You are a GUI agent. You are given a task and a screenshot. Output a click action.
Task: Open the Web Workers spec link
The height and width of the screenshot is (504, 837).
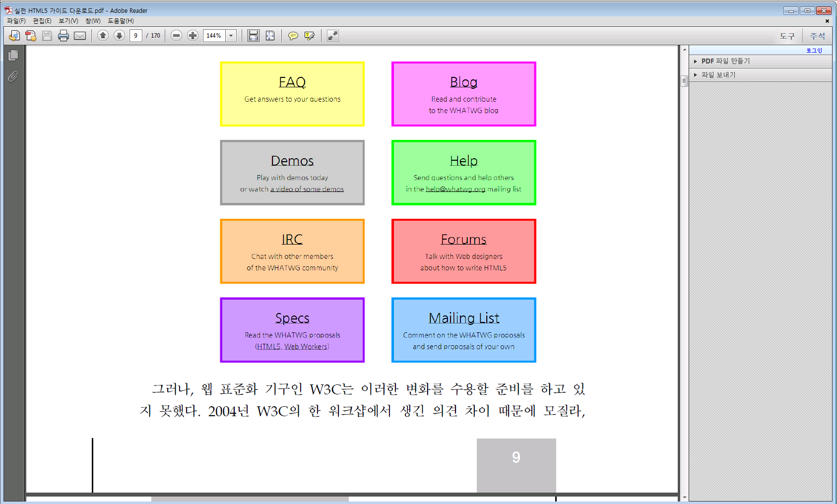pyautogui.click(x=306, y=347)
